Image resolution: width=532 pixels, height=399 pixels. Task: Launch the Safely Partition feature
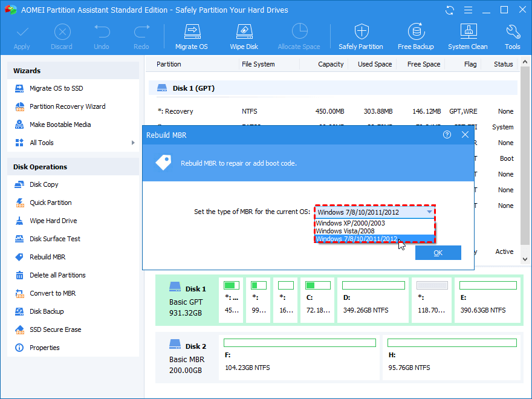361,37
